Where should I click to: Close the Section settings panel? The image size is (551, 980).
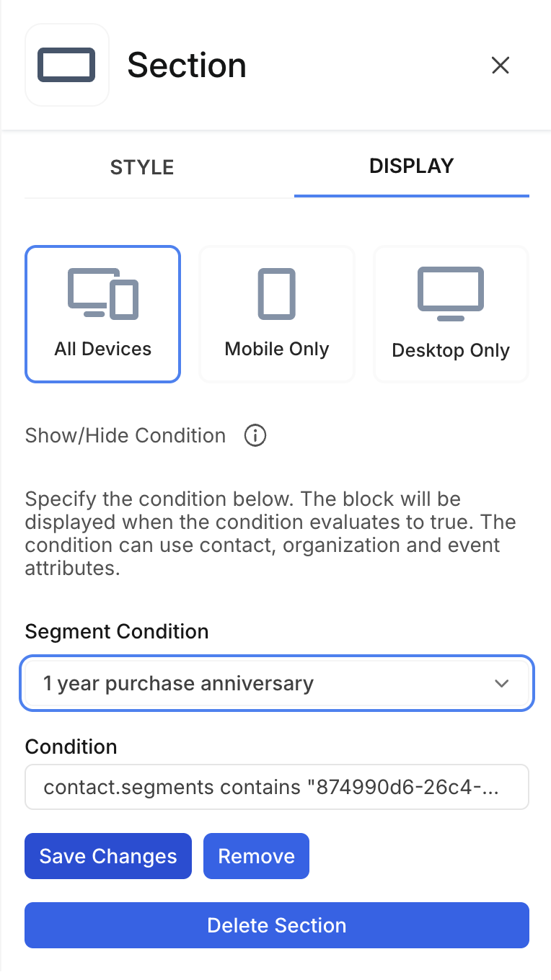pyautogui.click(x=500, y=66)
